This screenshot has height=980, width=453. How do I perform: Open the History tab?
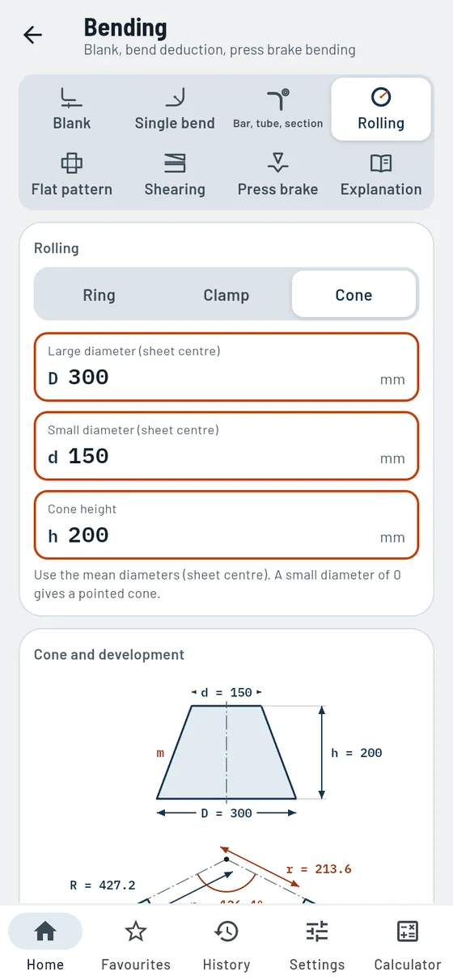[x=226, y=943]
